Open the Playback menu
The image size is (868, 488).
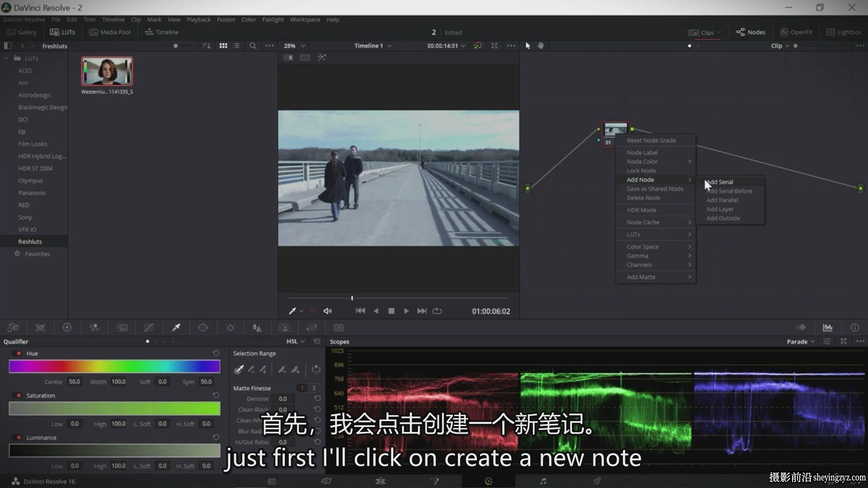198,19
